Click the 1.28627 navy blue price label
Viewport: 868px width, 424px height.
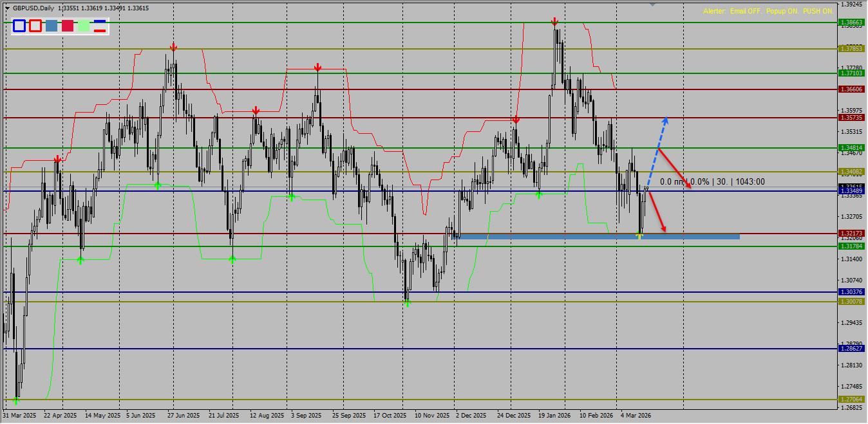coord(851,349)
